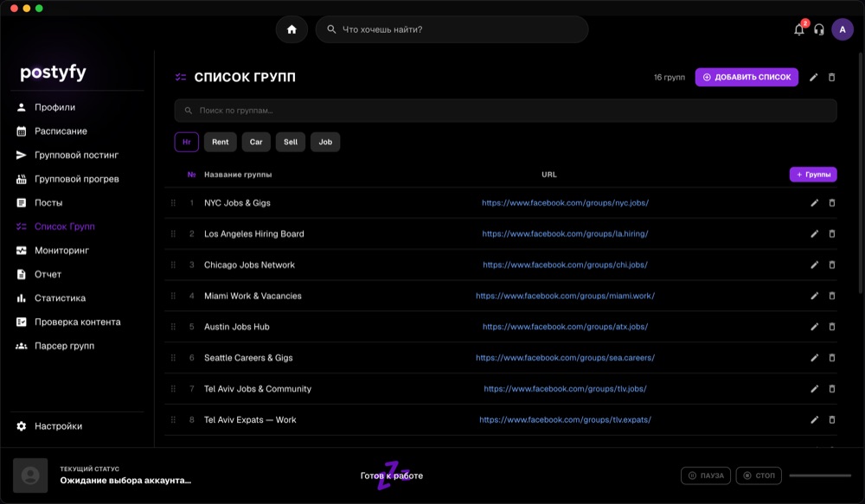Grab the drag handle for NYC Jobs & Gigs
Screen dimensions: 865x504
(173, 203)
